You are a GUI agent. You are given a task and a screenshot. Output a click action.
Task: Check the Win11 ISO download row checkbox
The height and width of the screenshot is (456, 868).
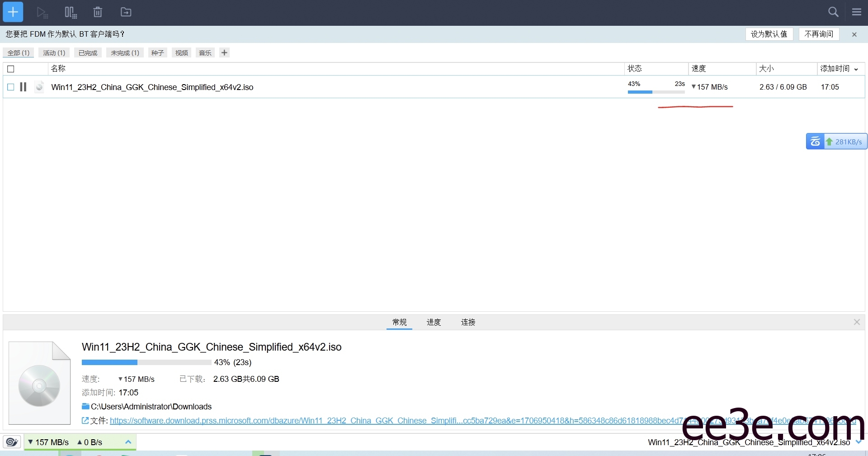pos(11,87)
